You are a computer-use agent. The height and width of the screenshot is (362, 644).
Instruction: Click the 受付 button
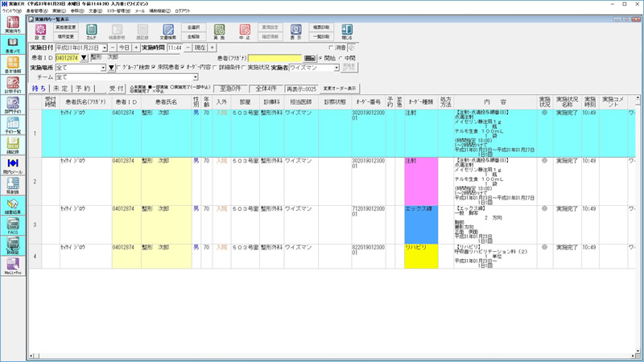tap(116, 88)
